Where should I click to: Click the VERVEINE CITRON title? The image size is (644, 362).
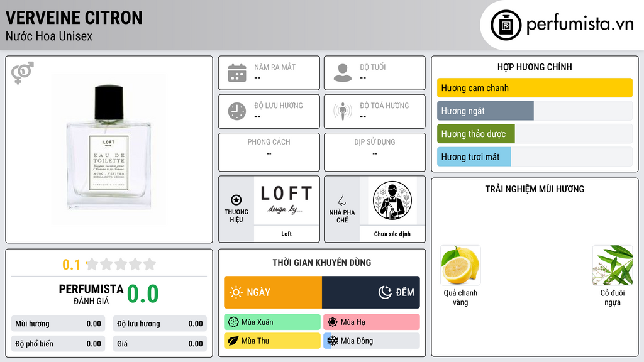coord(74,18)
